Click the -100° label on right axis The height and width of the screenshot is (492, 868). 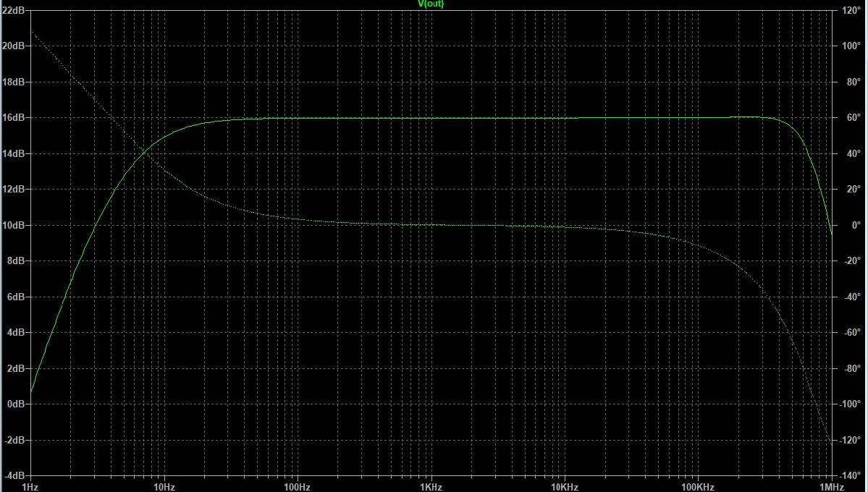(849, 404)
